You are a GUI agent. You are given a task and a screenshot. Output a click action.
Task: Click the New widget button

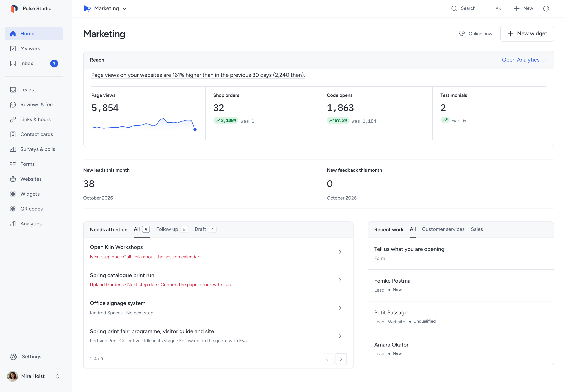(x=527, y=34)
